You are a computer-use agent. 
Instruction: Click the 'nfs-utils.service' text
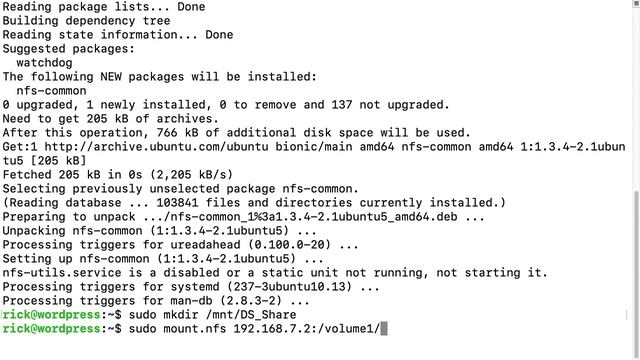coord(62,273)
